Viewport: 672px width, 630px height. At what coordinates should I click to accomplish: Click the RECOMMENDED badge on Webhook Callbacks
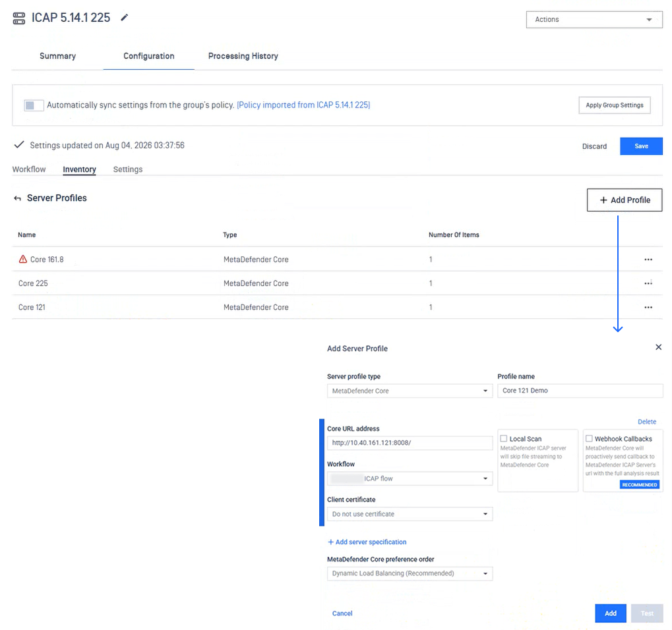[640, 485]
